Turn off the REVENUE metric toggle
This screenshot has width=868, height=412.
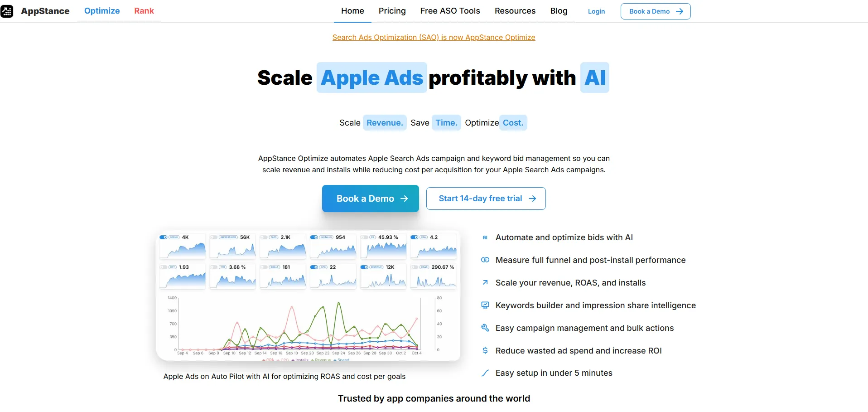tap(364, 267)
